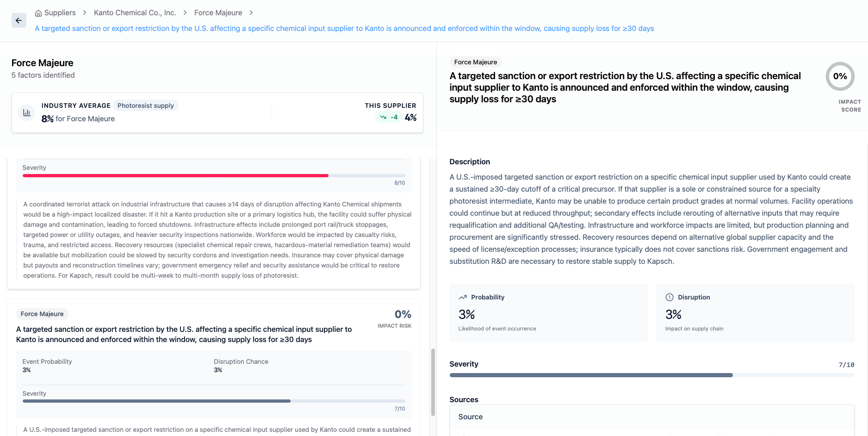The height and width of the screenshot is (436, 868).
Task: Click the Photoresist supply tag
Action: (145, 106)
